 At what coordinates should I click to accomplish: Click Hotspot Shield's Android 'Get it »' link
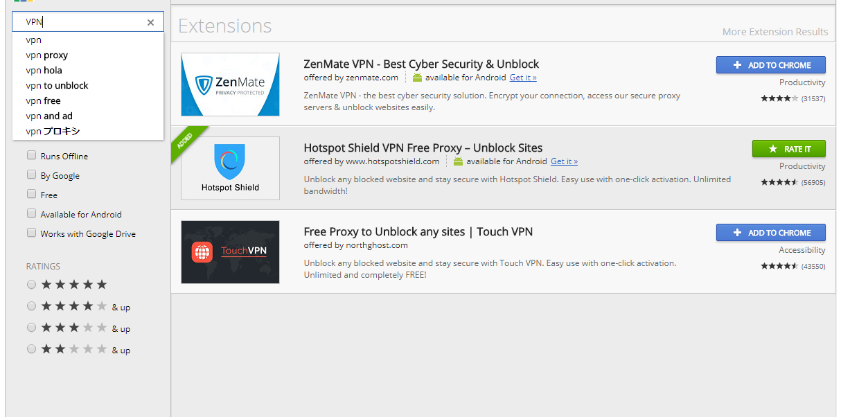564,161
